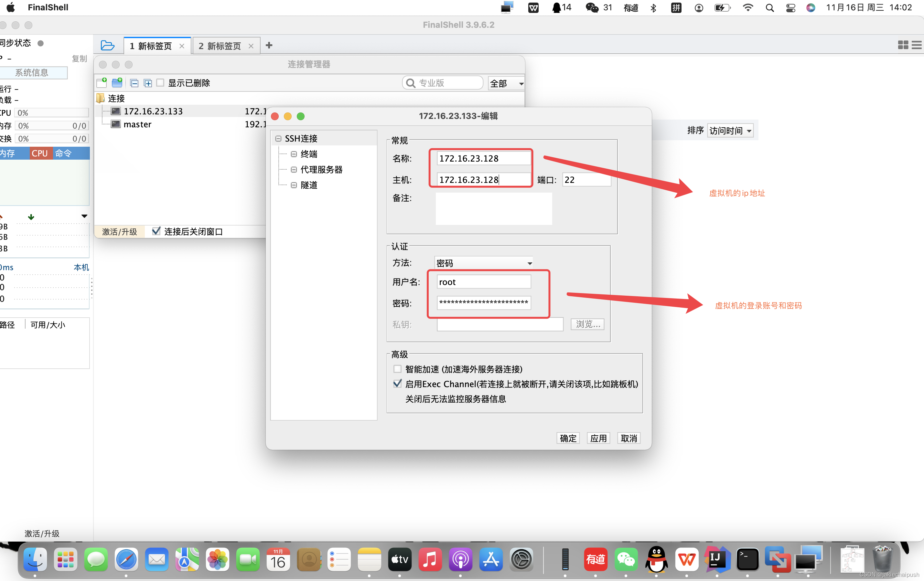
Task: Open the folder icon beside the tabs
Action: click(107, 46)
